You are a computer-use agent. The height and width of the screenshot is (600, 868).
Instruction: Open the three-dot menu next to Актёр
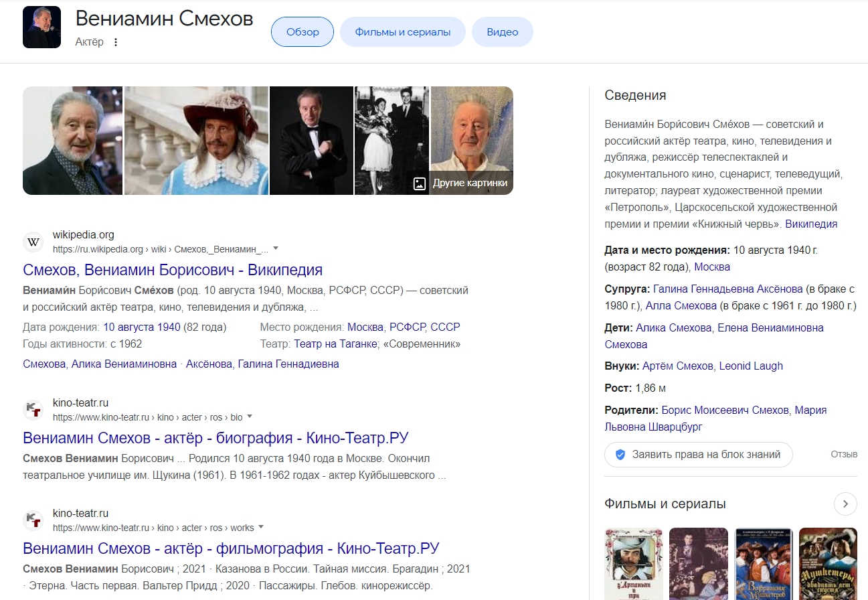pyautogui.click(x=115, y=42)
